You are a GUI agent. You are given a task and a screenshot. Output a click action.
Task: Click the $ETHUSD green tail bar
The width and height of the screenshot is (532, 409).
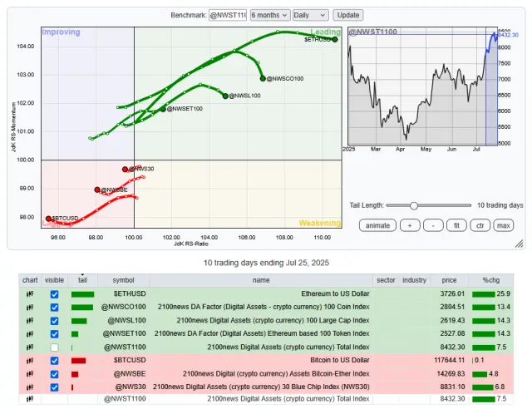[x=82, y=294]
